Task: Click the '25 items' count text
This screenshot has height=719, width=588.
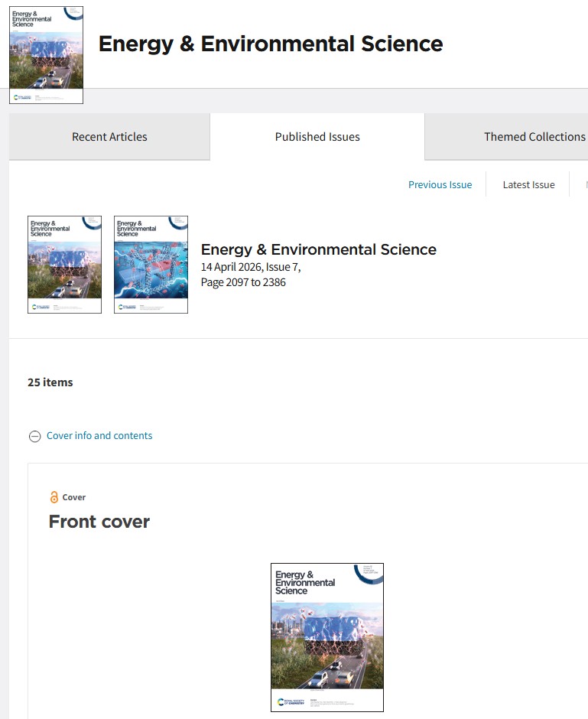Action: point(50,382)
